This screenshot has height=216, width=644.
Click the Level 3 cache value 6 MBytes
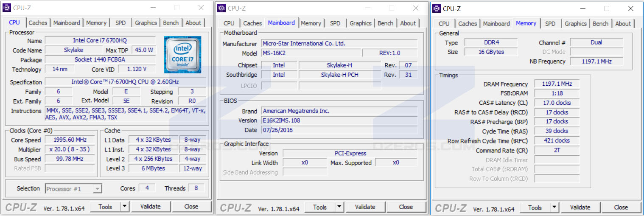[x=154, y=168]
